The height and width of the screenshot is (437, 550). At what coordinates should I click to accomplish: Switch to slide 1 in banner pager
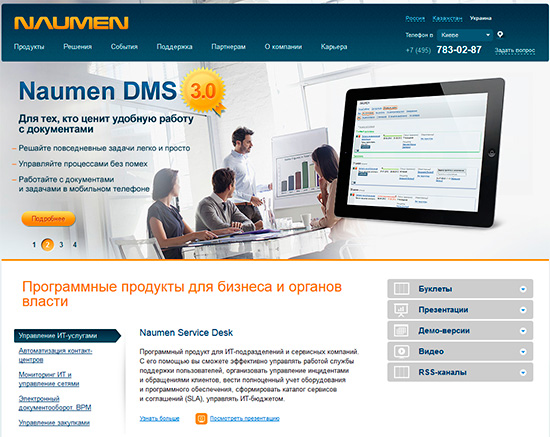[34, 244]
